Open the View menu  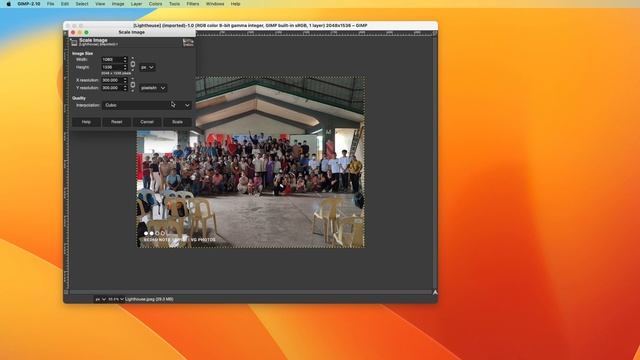coord(100,4)
